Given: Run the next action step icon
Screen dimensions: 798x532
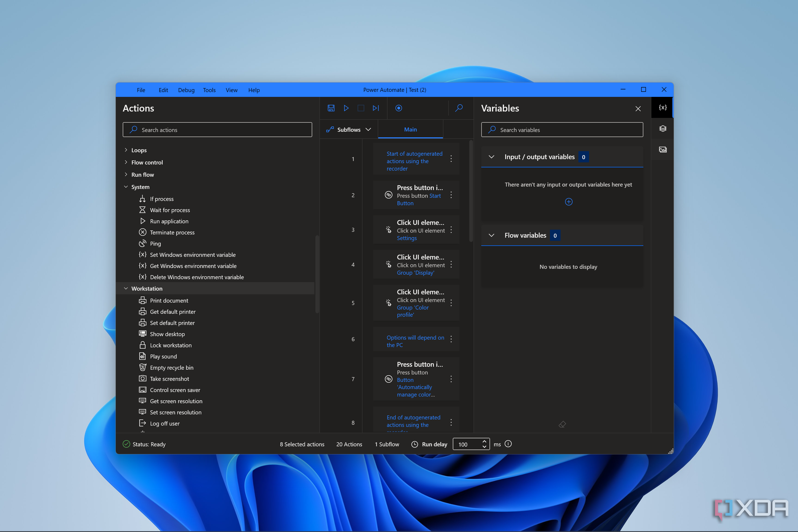Looking at the screenshot, I should 376,108.
